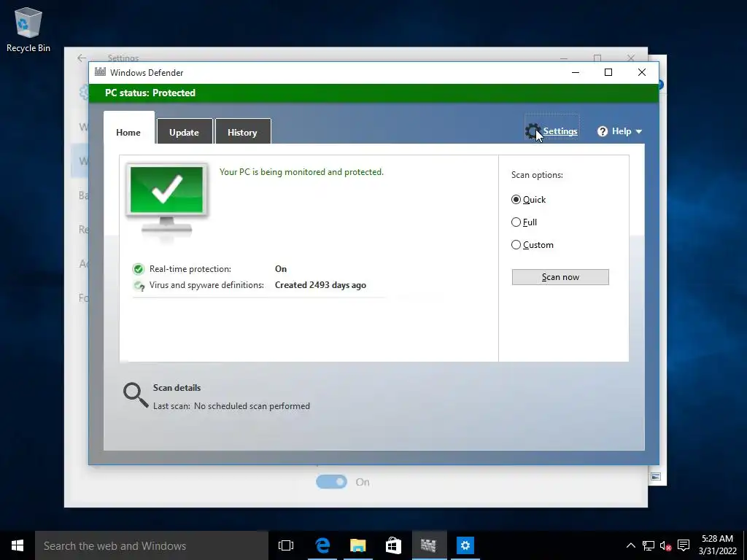Toggle the On switch in Settings window
The height and width of the screenshot is (560, 747).
click(332, 482)
